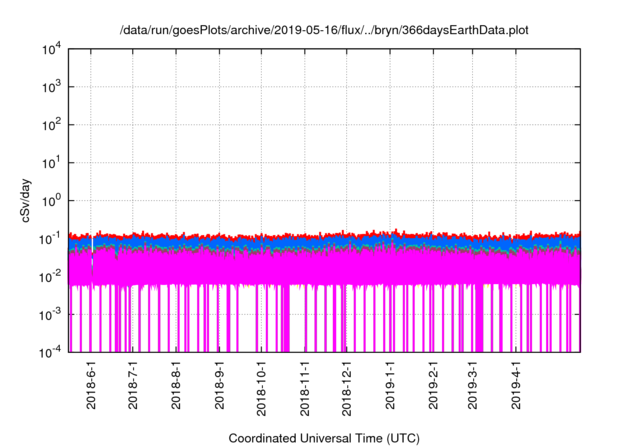This screenshot has width=640, height=448.
Task: Select the 2019-2-1 date tick label
Action: [x=433, y=386]
